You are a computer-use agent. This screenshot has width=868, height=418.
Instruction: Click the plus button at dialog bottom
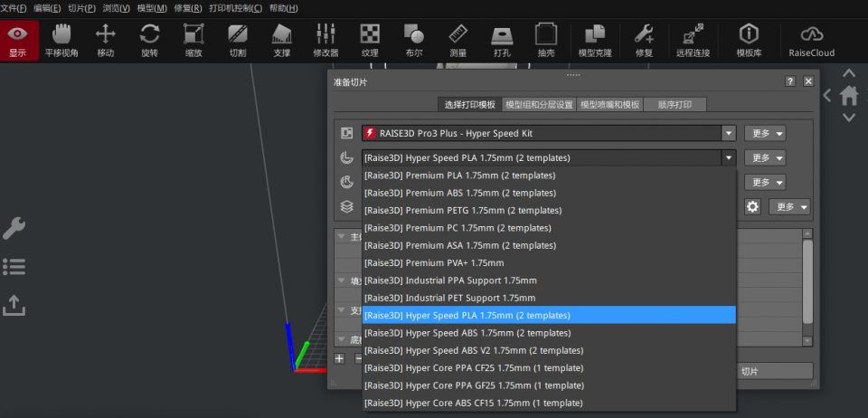(339, 358)
